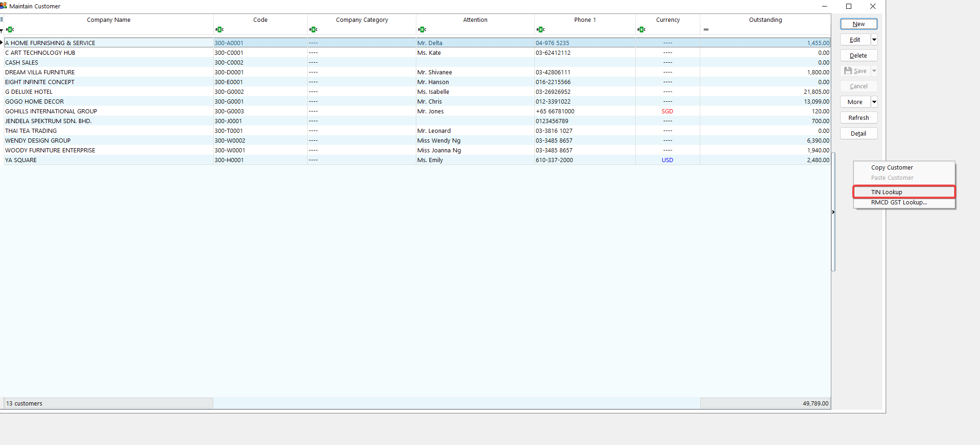Choose Paste Customer from the menu

click(x=892, y=178)
